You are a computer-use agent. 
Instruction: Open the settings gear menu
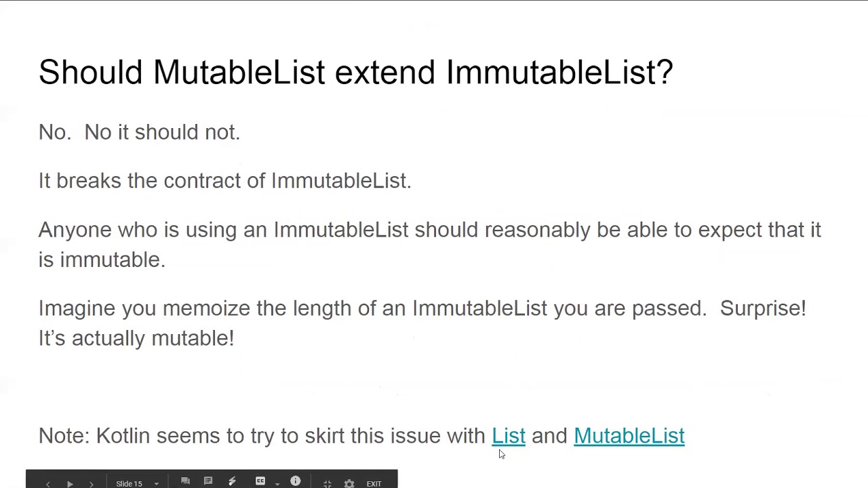pyautogui.click(x=349, y=483)
